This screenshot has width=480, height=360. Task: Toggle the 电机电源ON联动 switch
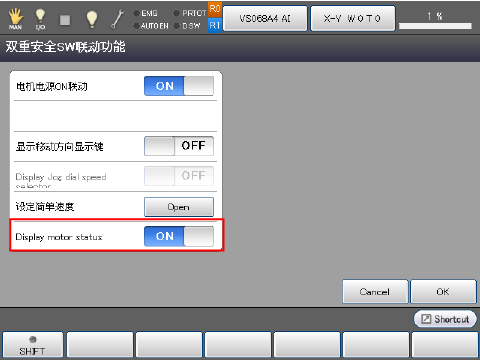pyautogui.click(x=179, y=86)
